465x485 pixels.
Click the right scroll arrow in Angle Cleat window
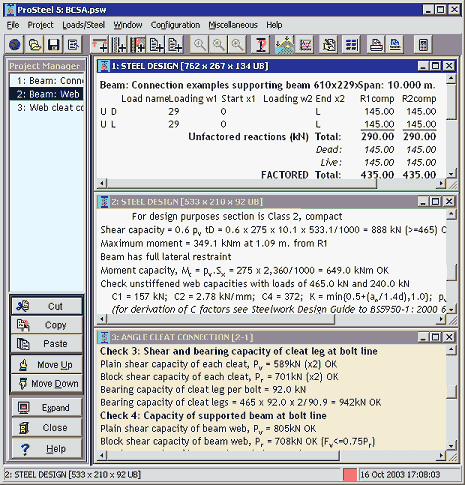[441, 455]
